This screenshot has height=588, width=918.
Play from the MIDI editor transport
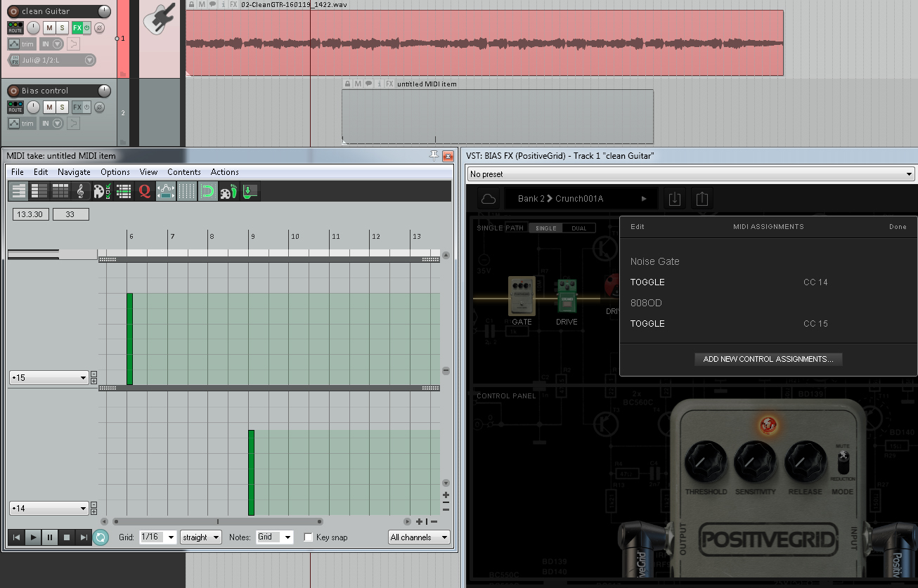click(33, 537)
